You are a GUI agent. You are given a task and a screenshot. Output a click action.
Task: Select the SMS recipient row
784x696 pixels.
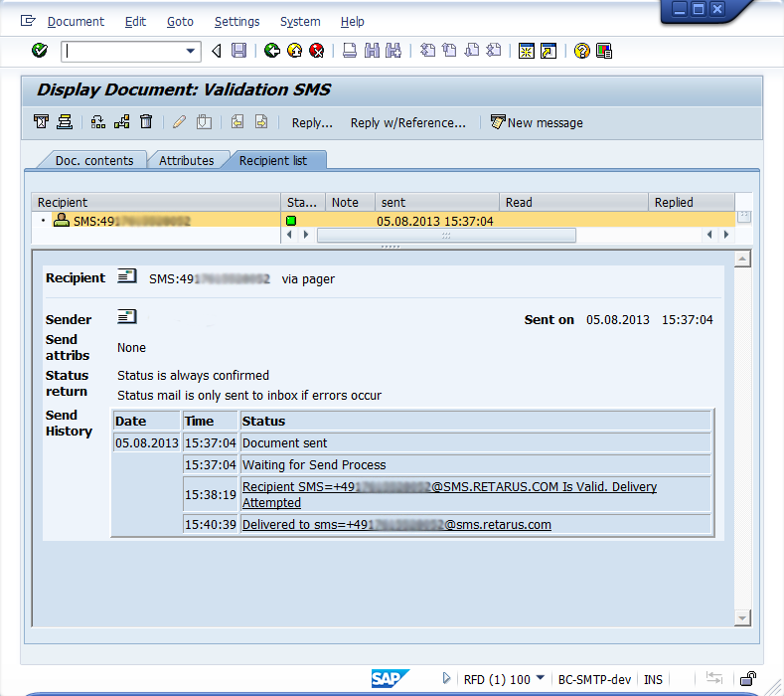[x=131, y=221]
